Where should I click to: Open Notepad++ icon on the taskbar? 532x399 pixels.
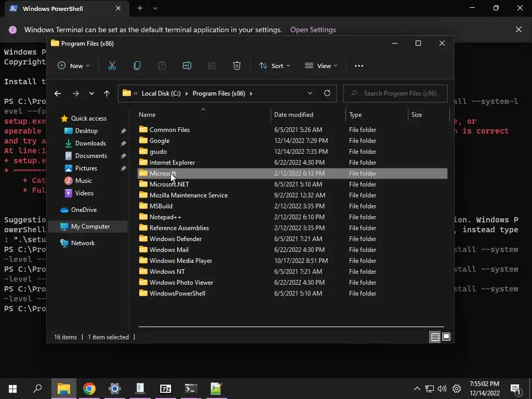[216, 389]
